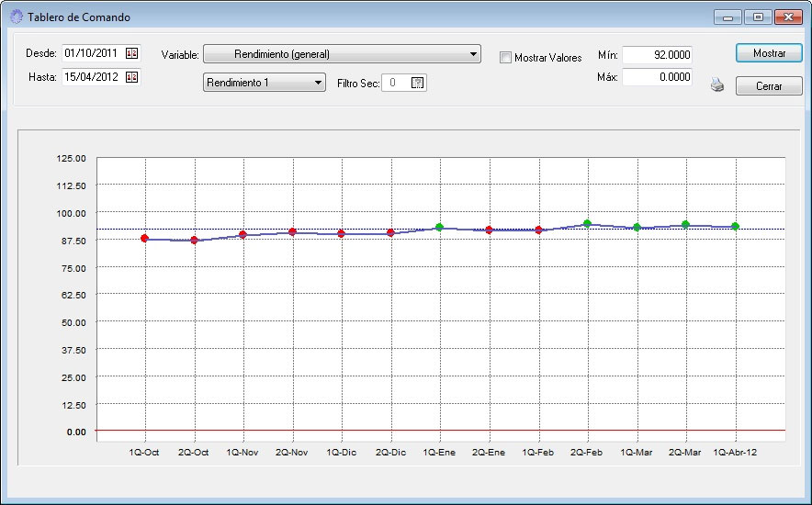Enable the Mostrar Valores checkbox

coord(505,57)
